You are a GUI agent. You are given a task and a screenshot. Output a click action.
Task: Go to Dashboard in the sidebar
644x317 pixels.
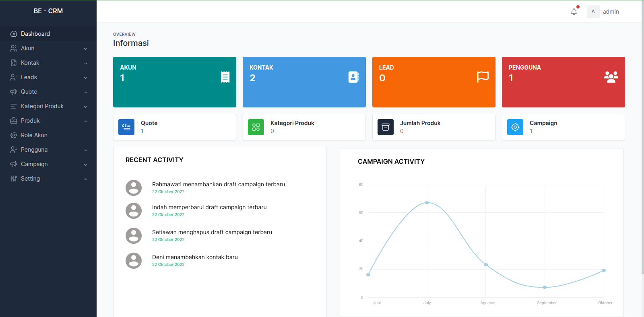click(35, 34)
